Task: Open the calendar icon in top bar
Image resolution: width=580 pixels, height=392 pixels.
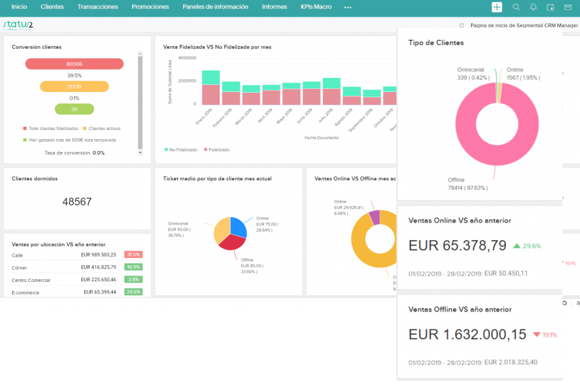Action: [x=550, y=7]
